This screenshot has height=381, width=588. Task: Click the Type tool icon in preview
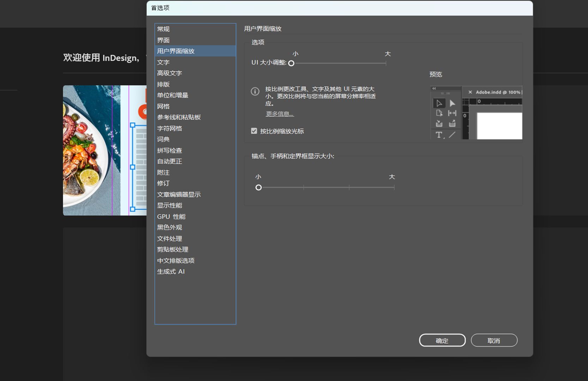point(439,135)
